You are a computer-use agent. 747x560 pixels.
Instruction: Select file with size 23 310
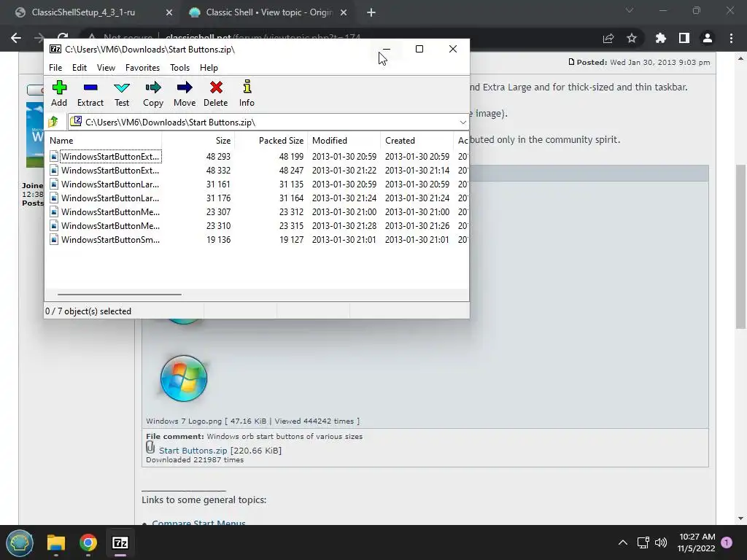(258, 225)
